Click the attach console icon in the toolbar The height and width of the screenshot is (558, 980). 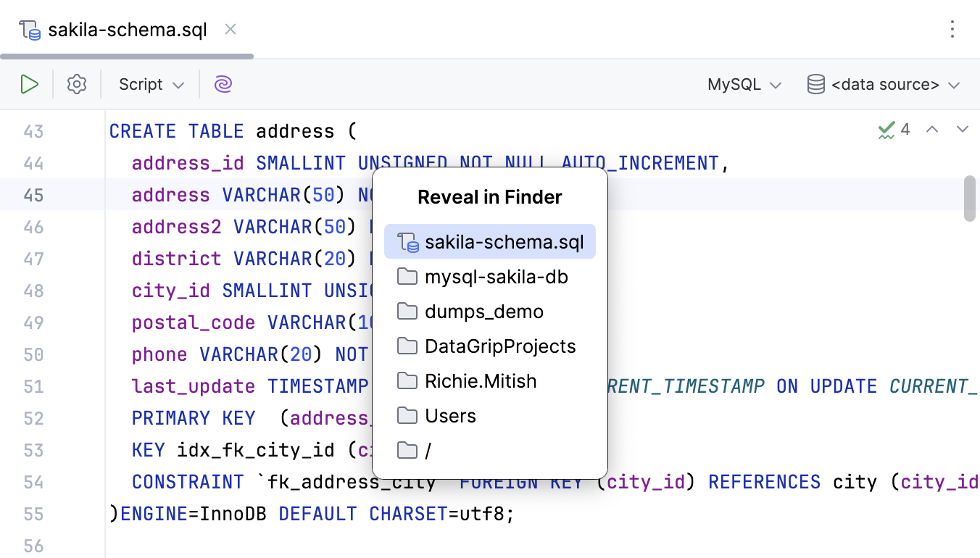223,84
